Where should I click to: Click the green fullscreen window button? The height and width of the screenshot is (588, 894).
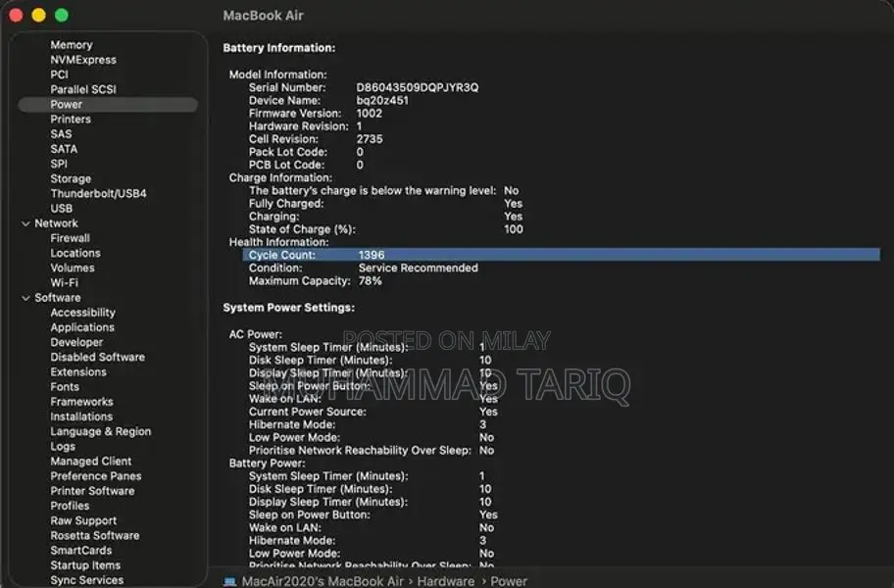62,16
